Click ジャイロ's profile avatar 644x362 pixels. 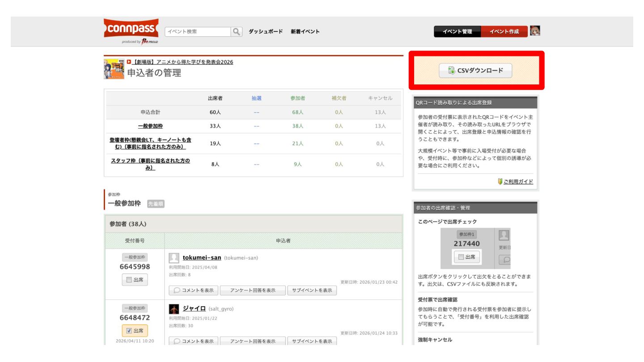click(174, 309)
